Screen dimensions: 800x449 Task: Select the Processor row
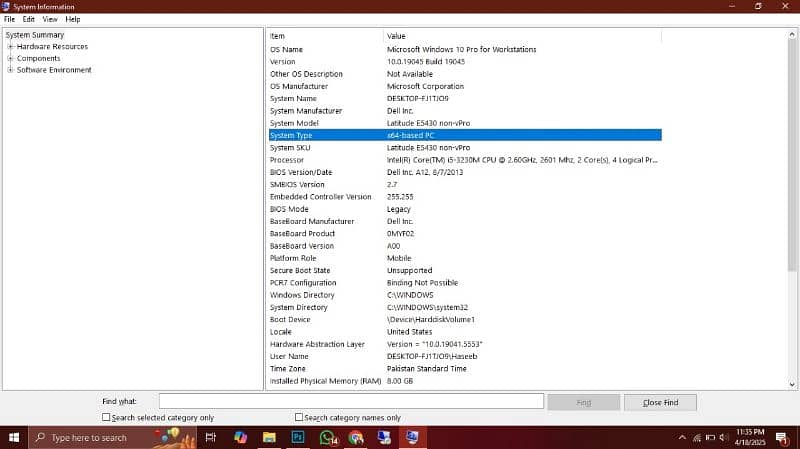465,160
